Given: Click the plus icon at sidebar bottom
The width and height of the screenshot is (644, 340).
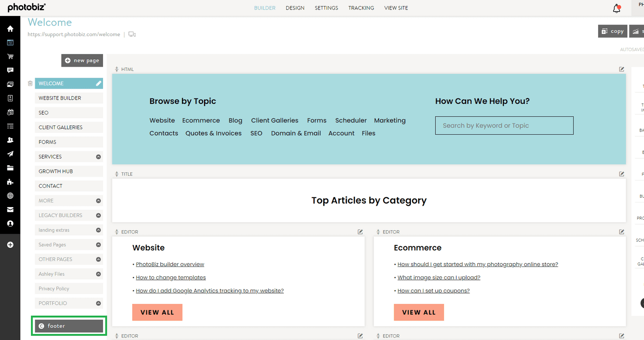Looking at the screenshot, I should [x=10, y=245].
